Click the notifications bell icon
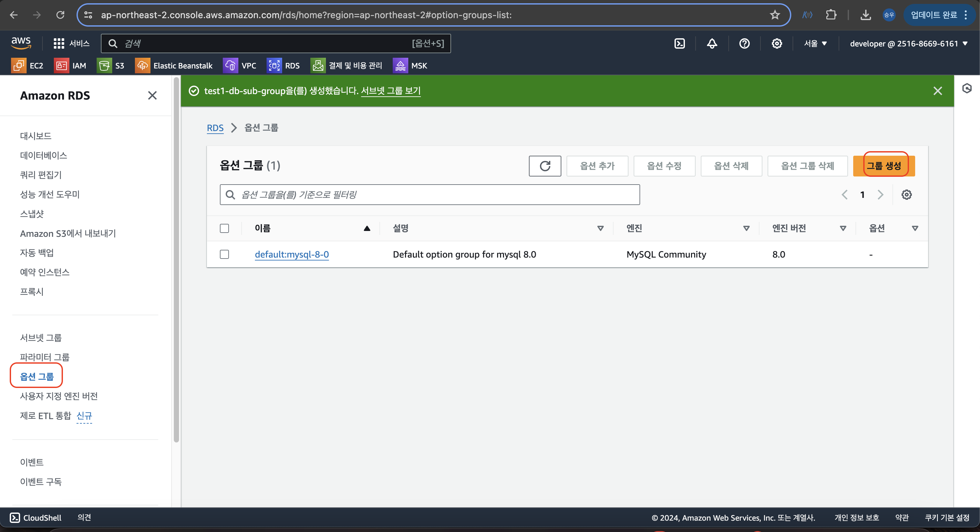This screenshot has width=980, height=532. click(x=712, y=43)
